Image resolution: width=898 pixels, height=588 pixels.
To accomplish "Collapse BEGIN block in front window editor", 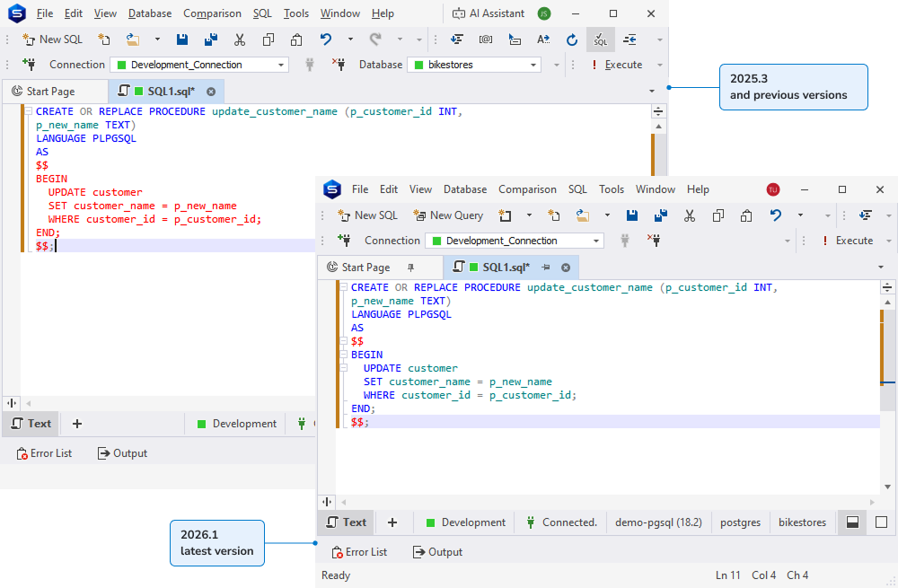I will tap(343, 355).
